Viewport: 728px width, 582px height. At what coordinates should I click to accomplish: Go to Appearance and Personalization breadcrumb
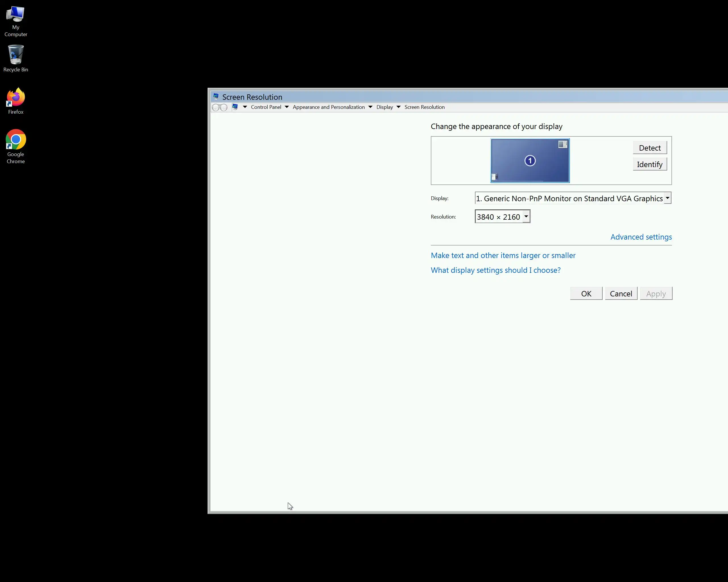pos(328,107)
